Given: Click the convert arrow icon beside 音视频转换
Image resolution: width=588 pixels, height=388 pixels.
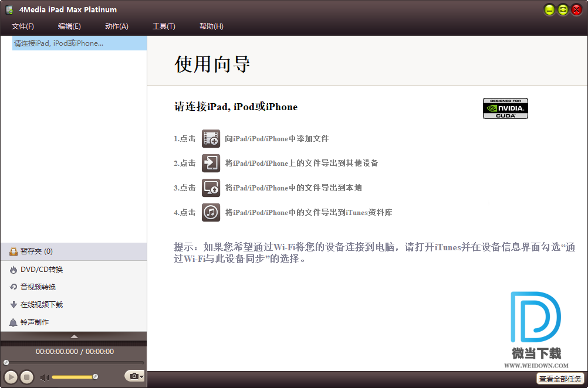Looking at the screenshot, I should 13,287.
